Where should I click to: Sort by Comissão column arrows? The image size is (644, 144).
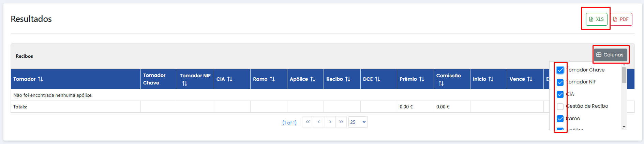(x=441, y=83)
